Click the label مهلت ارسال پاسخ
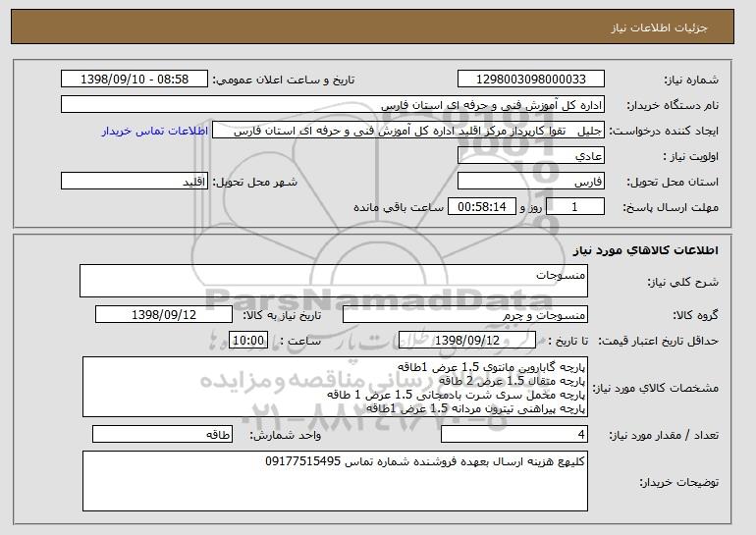 click(x=671, y=207)
